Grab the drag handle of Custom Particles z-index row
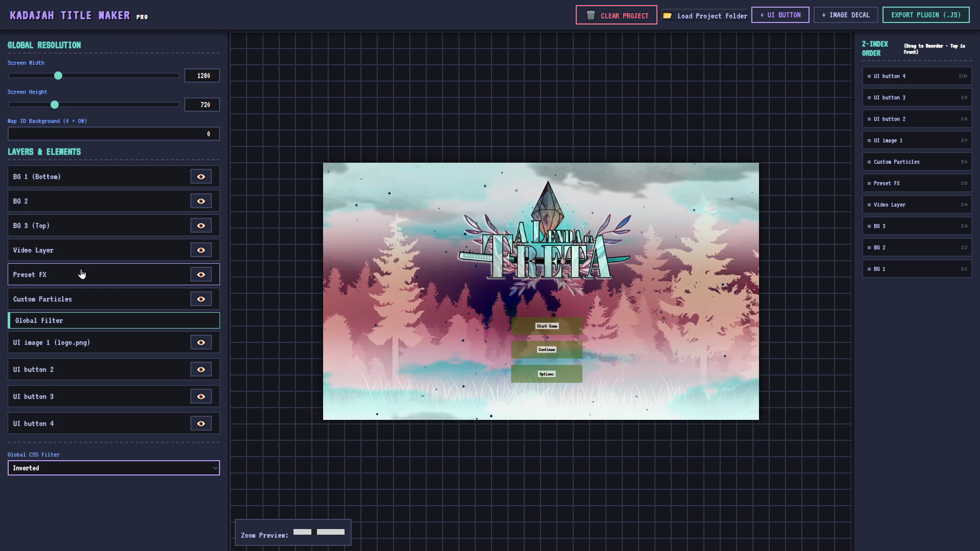This screenshot has height=551, width=980. click(869, 162)
